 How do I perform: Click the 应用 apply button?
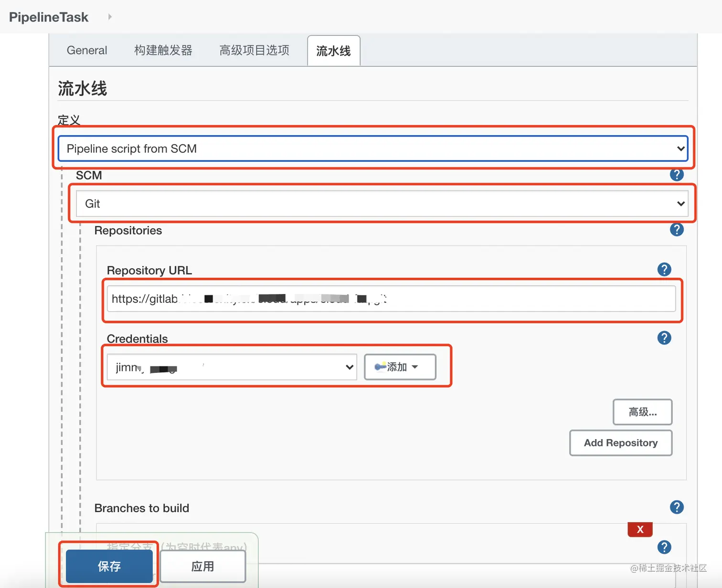pos(203,566)
